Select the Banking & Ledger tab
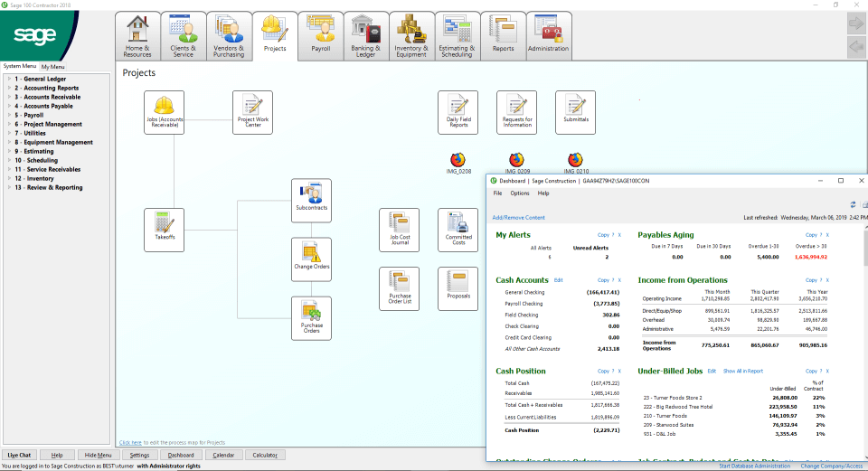This screenshot has height=471, width=868. pyautogui.click(x=364, y=36)
